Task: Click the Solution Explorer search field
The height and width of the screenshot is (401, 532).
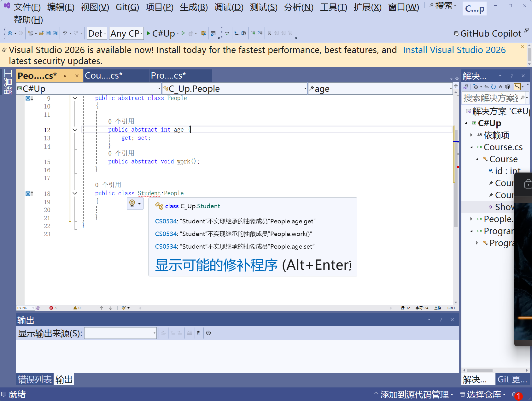Action: [491, 98]
